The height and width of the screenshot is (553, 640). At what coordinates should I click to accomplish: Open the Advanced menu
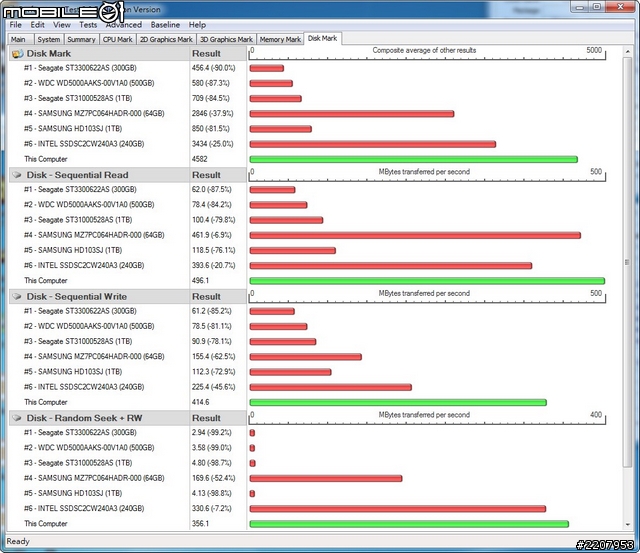[x=124, y=25]
